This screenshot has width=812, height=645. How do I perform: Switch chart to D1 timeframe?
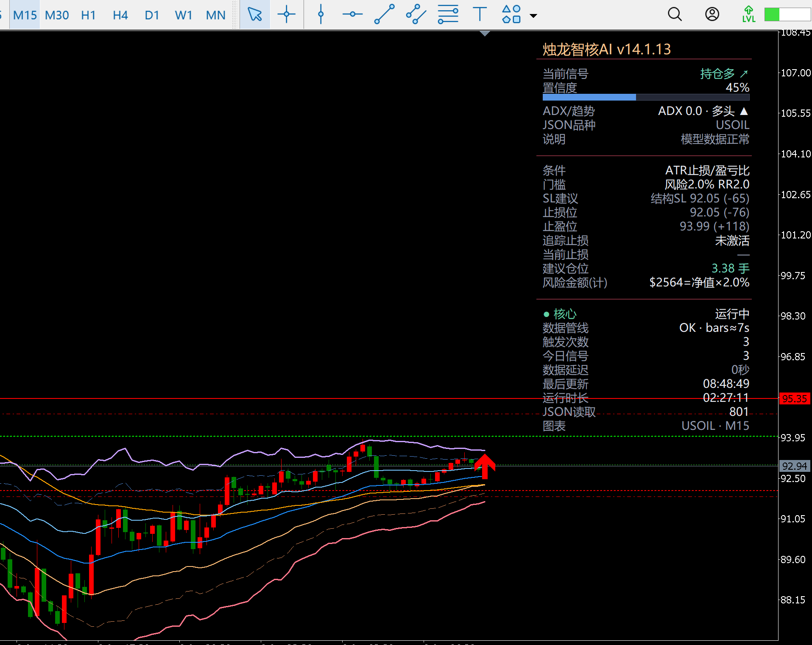(x=152, y=15)
